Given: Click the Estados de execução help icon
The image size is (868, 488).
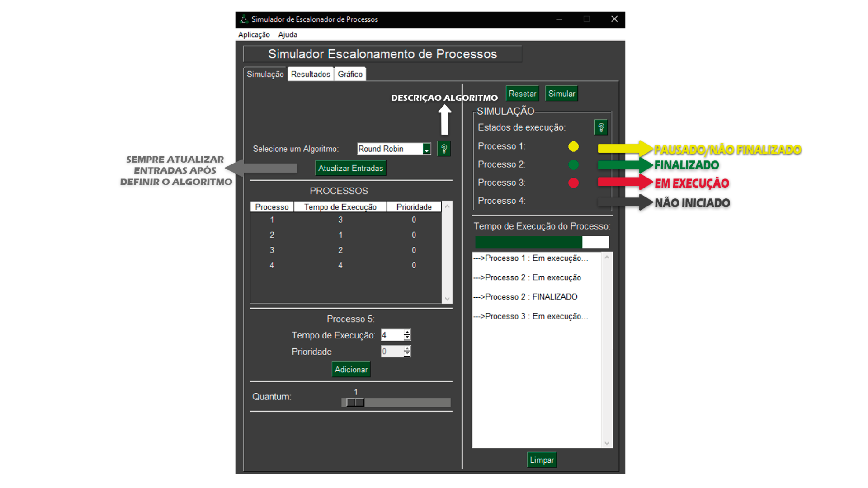Looking at the screenshot, I should click(x=601, y=127).
